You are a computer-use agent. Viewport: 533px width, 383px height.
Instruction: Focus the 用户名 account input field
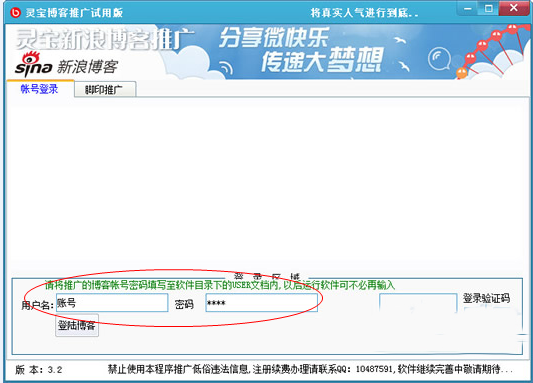coord(112,302)
